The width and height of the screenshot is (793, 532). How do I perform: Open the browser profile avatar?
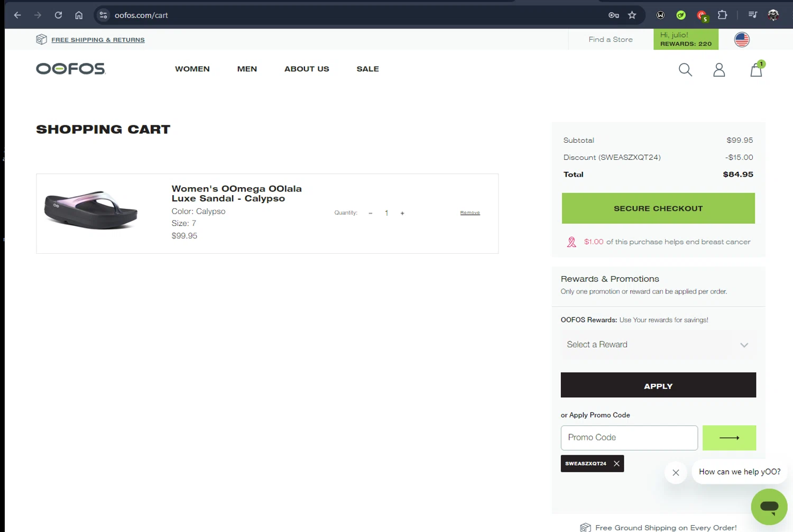(x=773, y=15)
